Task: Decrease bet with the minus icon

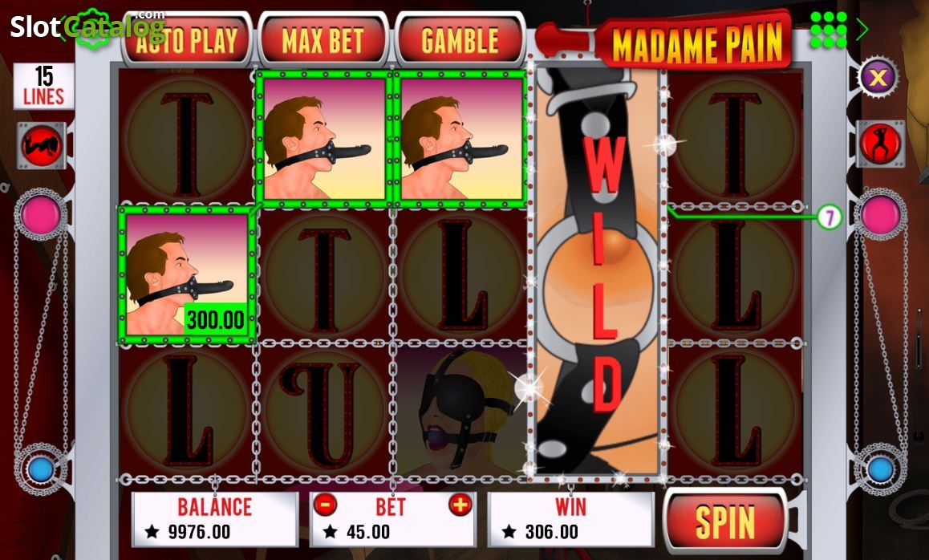Action: click(325, 505)
